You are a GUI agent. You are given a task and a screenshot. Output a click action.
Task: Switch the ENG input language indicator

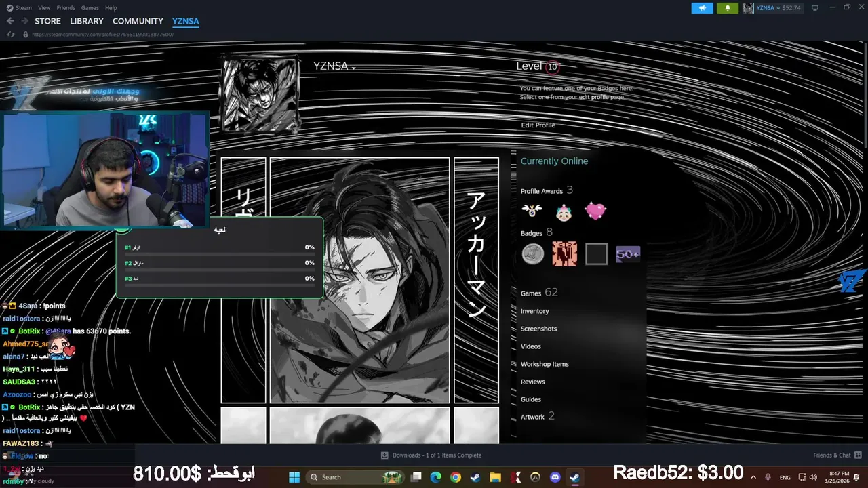(x=785, y=477)
